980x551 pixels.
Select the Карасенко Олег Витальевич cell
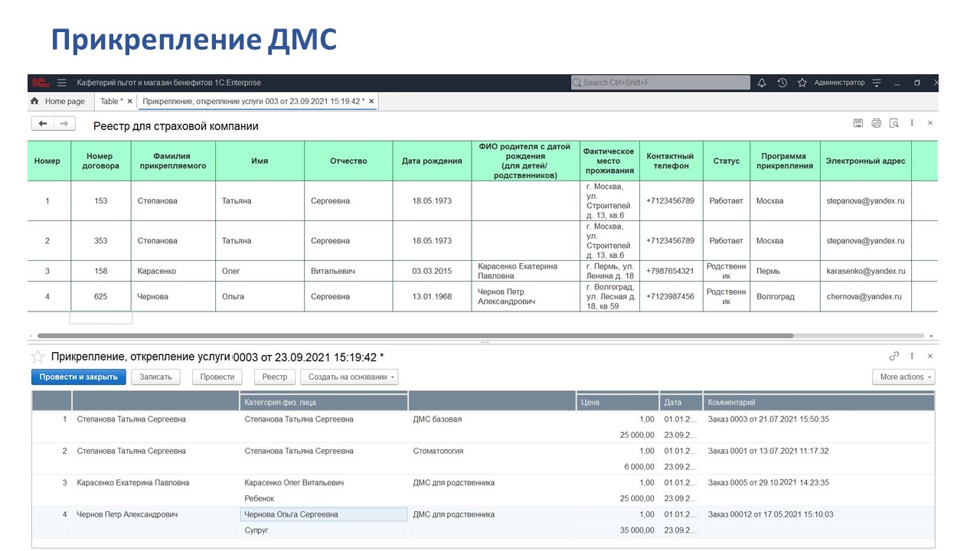(x=323, y=483)
